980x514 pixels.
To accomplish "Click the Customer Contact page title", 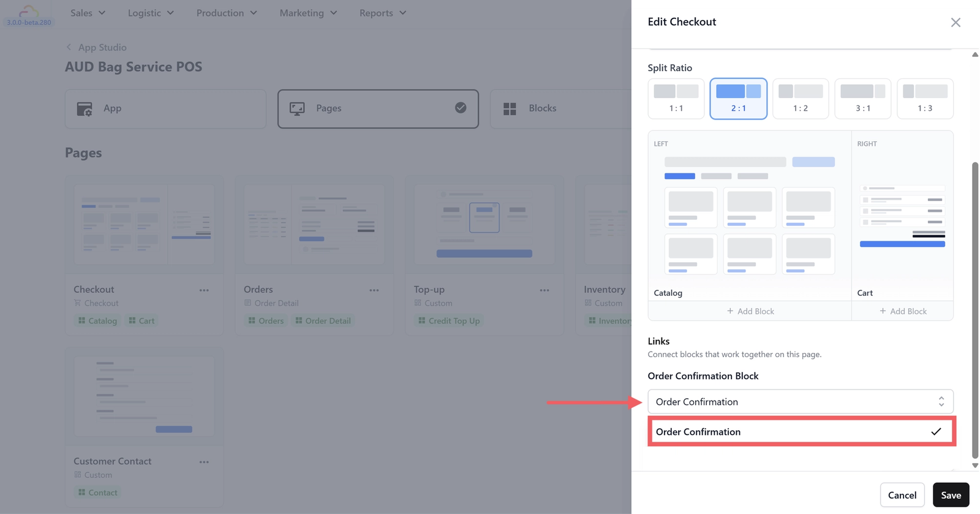I will point(113,461).
